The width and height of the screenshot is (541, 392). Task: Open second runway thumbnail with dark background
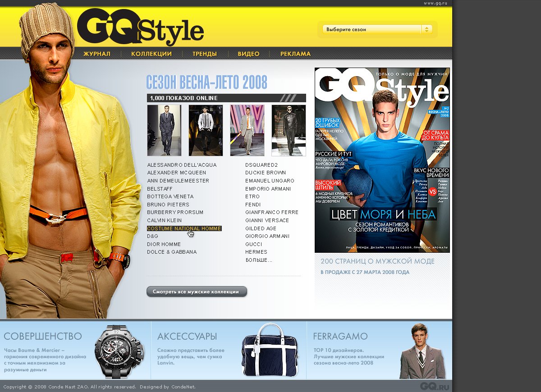206,131
